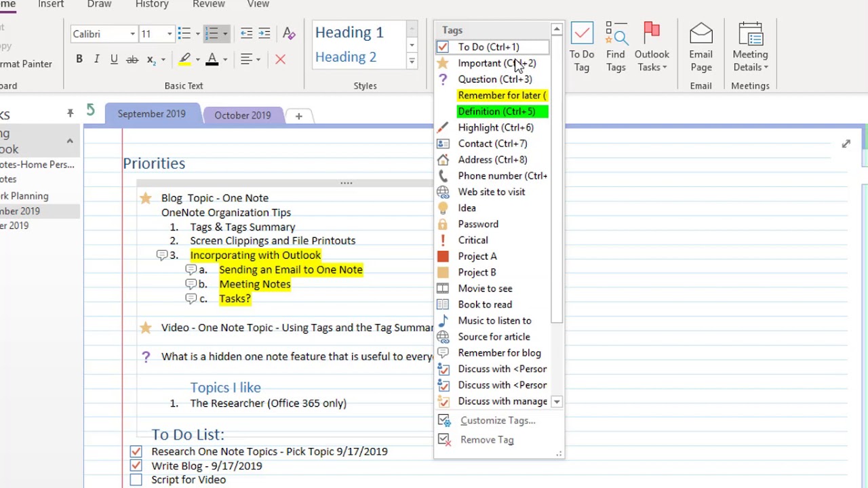The width and height of the screenshot is (868, 488).
Task: Apply strikethrough to text
Action: (132, 59)
